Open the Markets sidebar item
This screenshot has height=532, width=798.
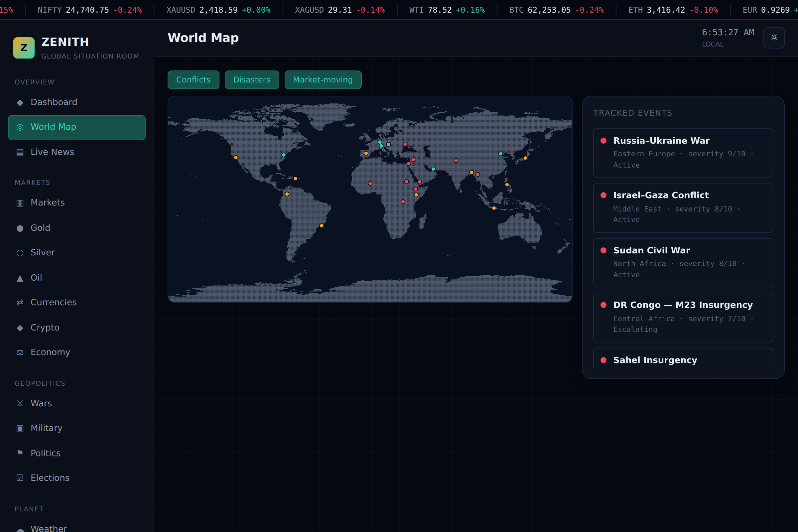[x=77, y=203]
